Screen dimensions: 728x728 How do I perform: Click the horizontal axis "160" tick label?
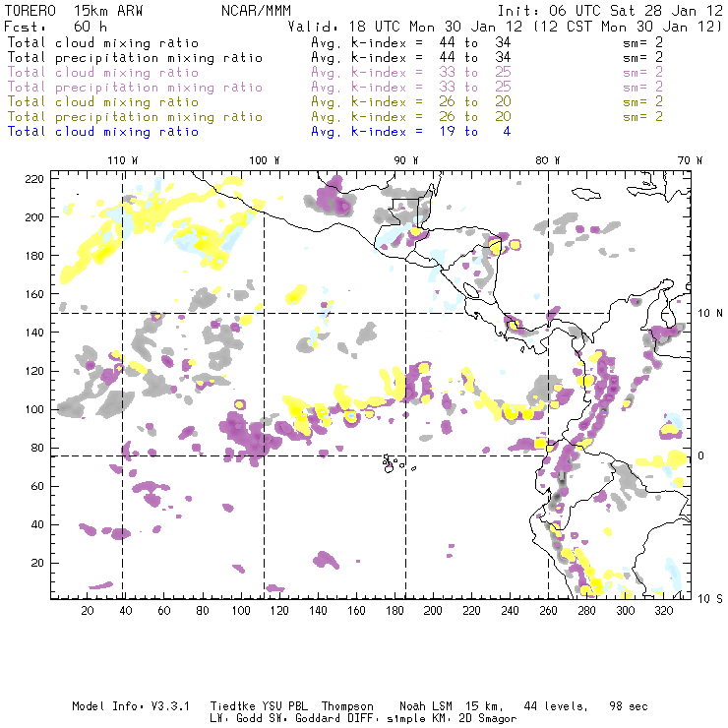[x=356, y=611]
